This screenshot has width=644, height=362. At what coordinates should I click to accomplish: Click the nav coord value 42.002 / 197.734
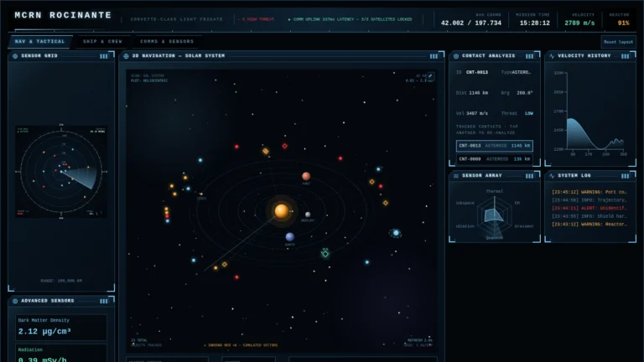(x=471, y=23)
